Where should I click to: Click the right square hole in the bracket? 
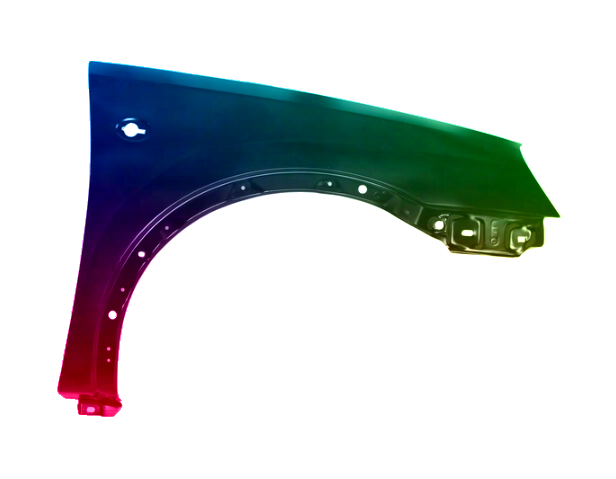coord(521,237)
